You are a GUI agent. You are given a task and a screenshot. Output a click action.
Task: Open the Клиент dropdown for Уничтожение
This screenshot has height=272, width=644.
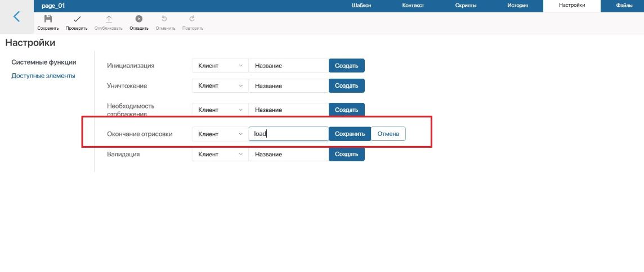pos(220,86)
